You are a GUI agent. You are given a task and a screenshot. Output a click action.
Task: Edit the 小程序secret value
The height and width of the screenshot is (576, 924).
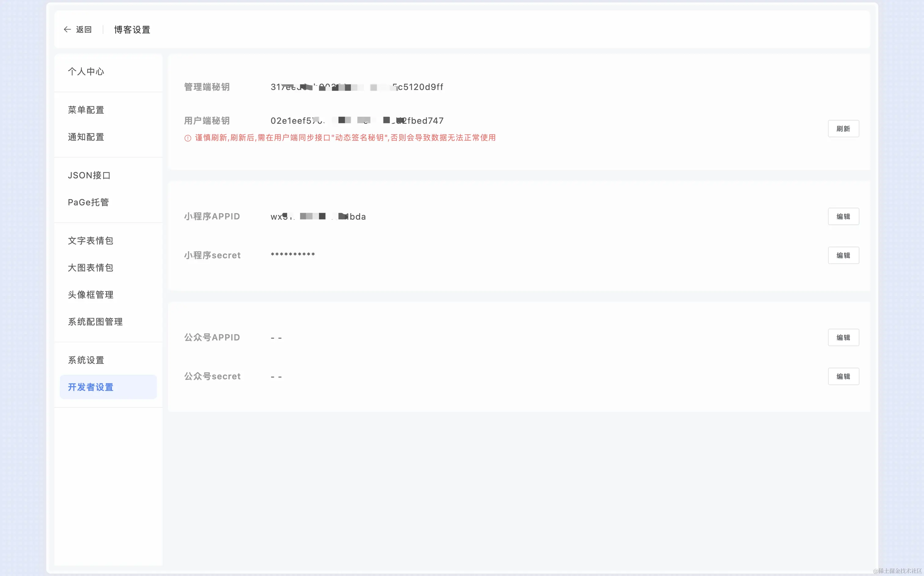[x=843, y=256]
